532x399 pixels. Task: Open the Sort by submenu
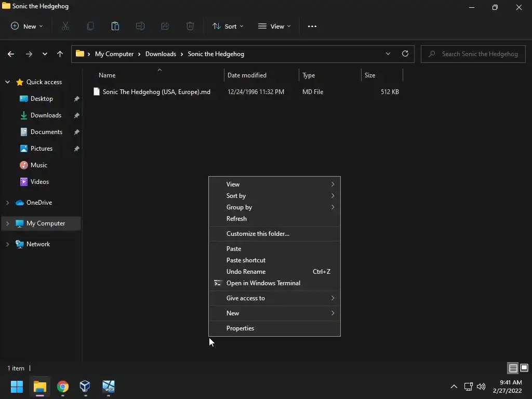click(274, 196)
